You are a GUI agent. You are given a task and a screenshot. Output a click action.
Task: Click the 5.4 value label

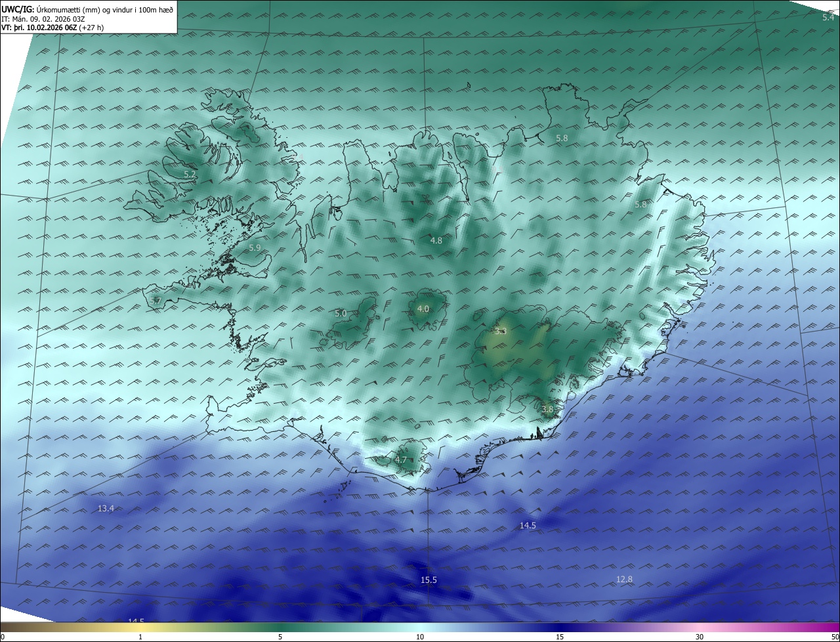coord(828,17)
